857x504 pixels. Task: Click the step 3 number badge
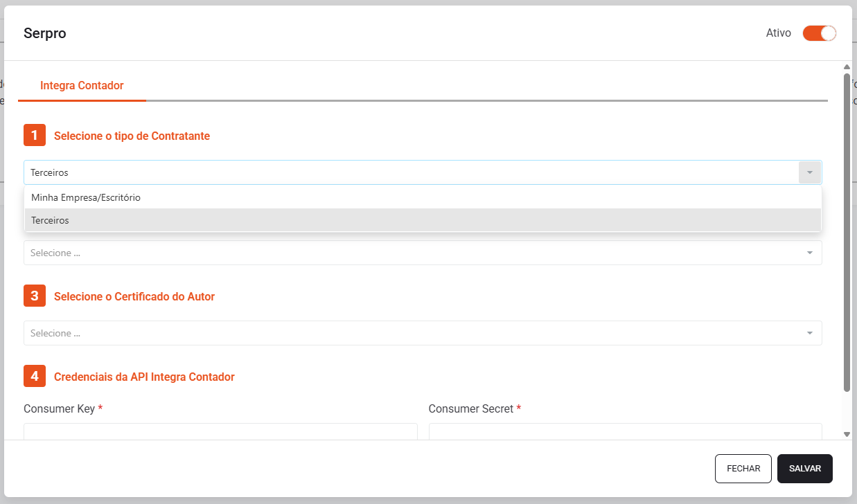[x=35, y=296]
